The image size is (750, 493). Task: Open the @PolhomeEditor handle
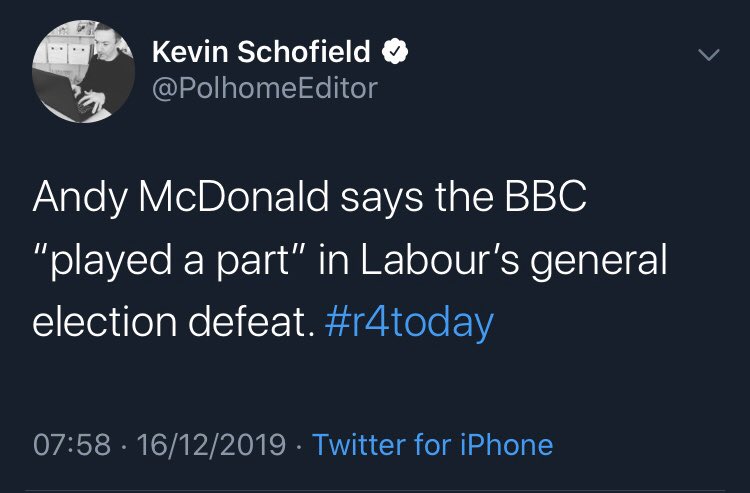click(x=264, y=88)
